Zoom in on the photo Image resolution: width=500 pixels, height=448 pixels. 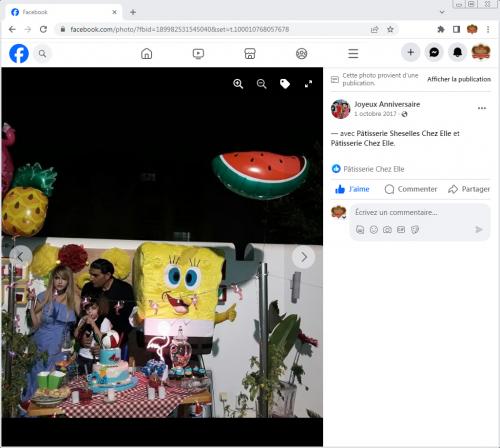point(238,84)
